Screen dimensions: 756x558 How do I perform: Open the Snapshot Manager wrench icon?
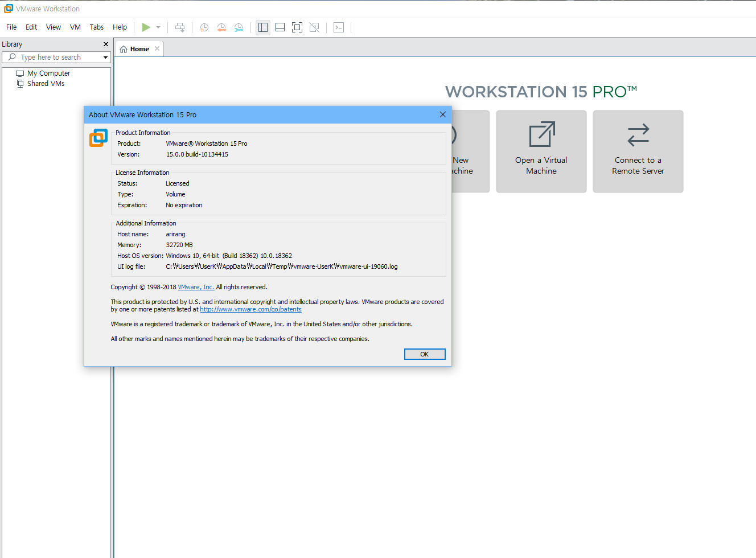239,27
